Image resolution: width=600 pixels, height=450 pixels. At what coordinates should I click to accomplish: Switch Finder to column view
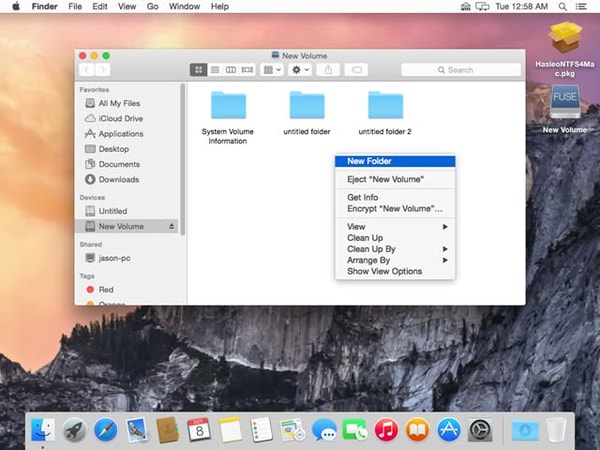click(231, 70)
